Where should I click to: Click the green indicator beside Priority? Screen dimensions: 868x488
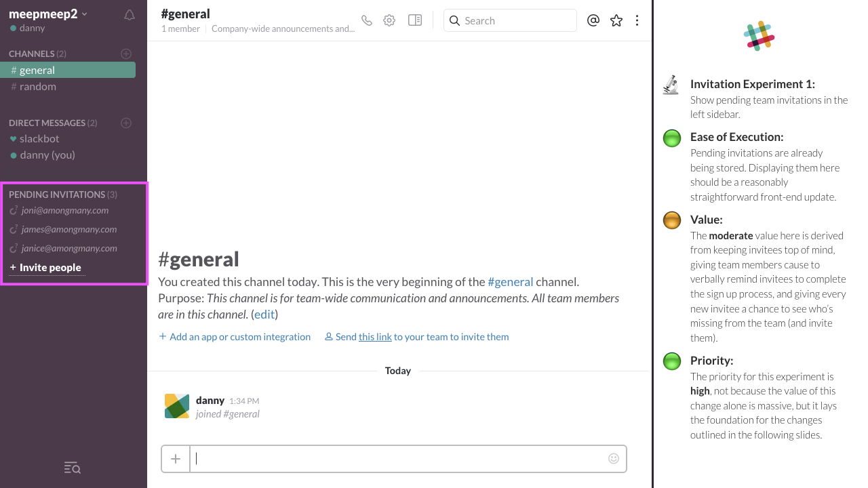[671, 361]
